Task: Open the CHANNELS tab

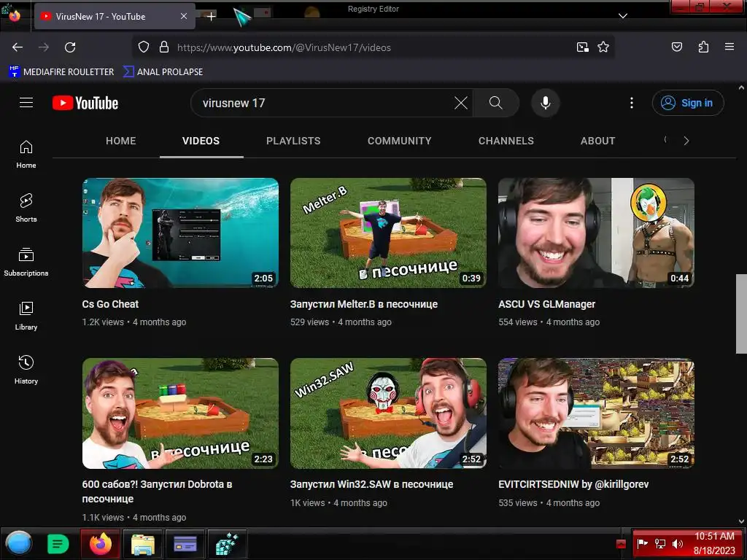Action: 506,141
